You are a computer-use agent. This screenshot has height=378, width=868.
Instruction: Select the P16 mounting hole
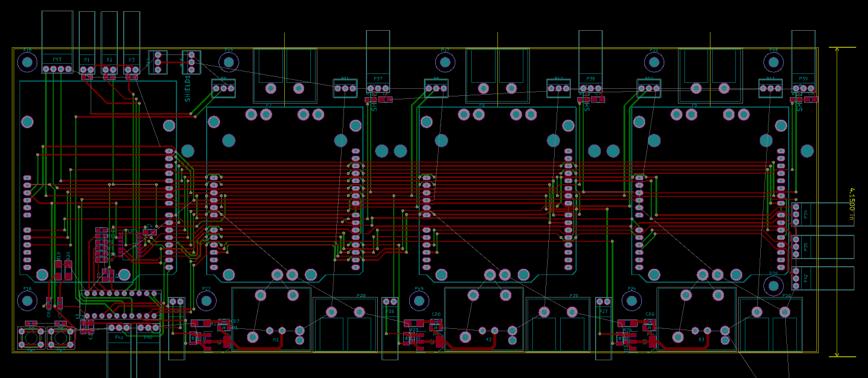(x=27, y=301)
